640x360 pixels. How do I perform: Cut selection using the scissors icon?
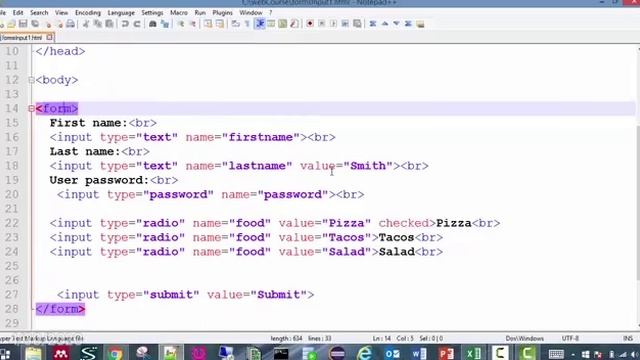[x=86, y=24]
